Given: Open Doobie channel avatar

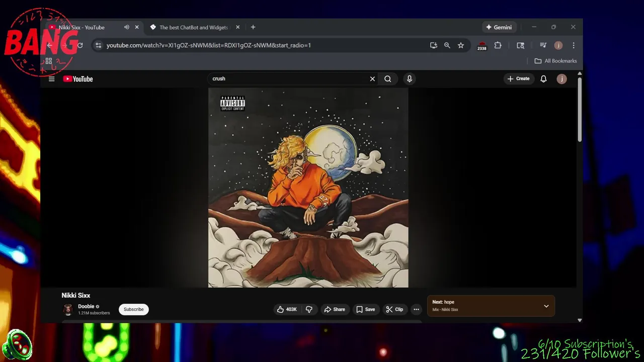Looking at the screenshot, I should [67, 309].
